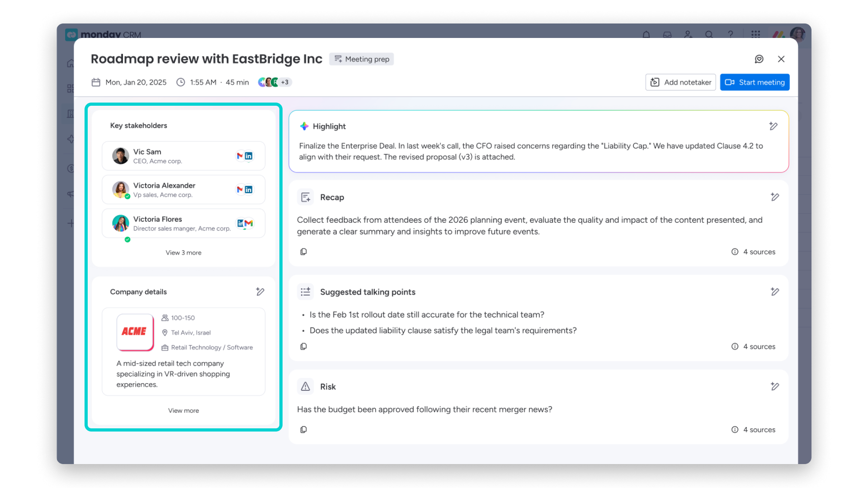This screenshot has height=488, width=868.
Task: Open Victoria Alexander's Gmail icon
Action: point(240,190)
